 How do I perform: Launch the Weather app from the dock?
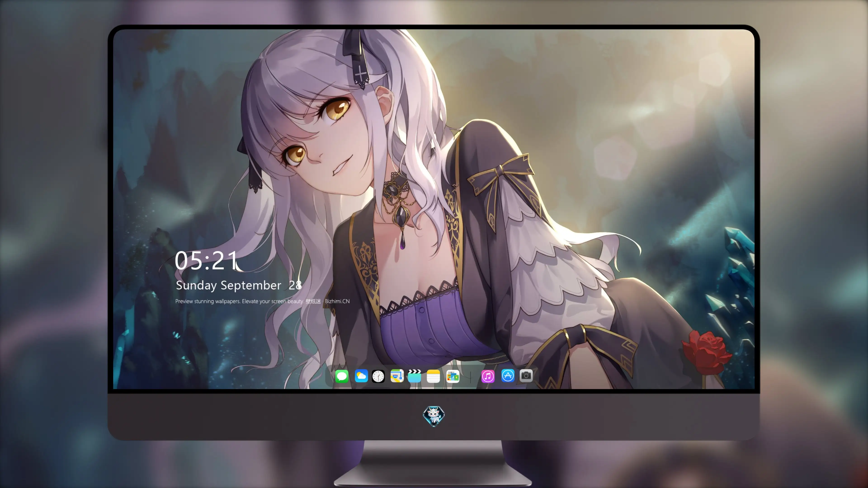pos(361,376)
